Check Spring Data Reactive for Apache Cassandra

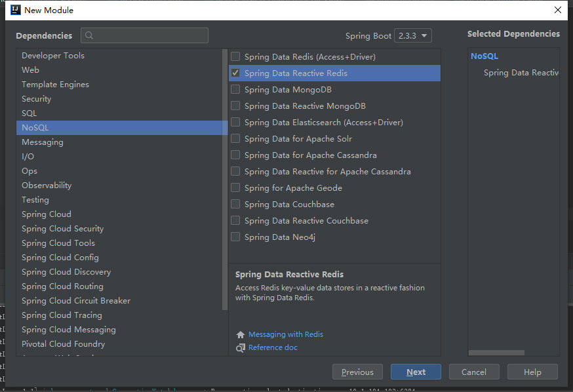tap(236, 171)
